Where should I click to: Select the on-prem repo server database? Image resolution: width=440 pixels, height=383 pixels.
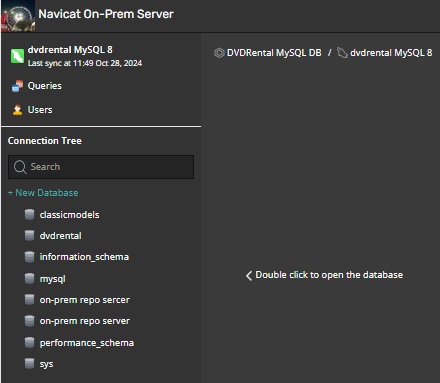pyautogui.click(x=85, y=321)
